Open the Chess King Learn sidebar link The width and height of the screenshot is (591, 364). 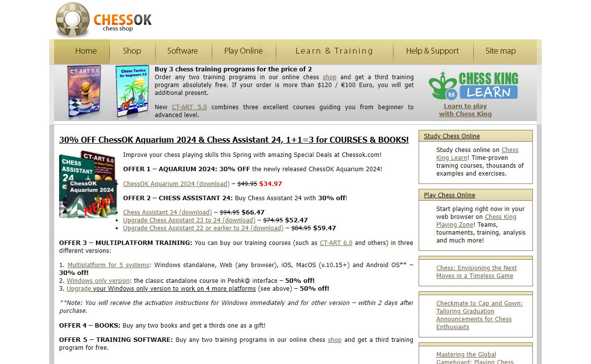477,154
